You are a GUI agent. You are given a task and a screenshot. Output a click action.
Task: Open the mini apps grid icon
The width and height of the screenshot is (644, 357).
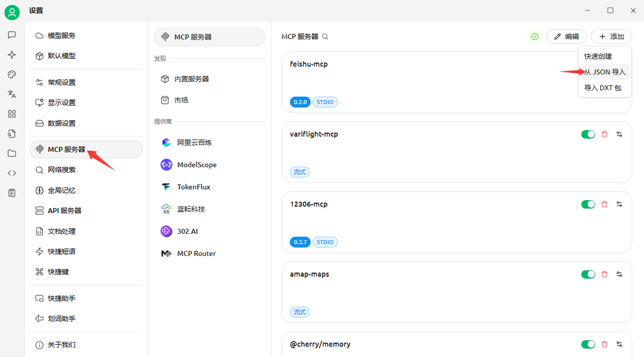point(12,114)
